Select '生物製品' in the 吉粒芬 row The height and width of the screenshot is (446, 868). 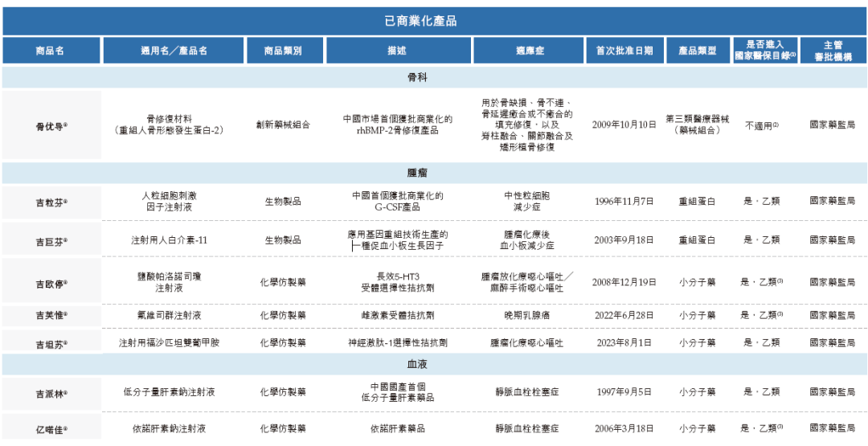[x=283, y=202]
